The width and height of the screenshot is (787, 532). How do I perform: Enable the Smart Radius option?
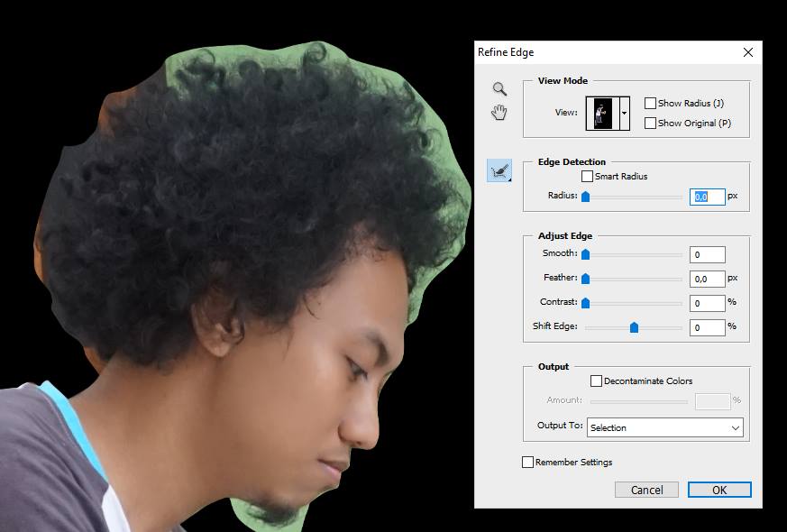click(x=589, y=176)
